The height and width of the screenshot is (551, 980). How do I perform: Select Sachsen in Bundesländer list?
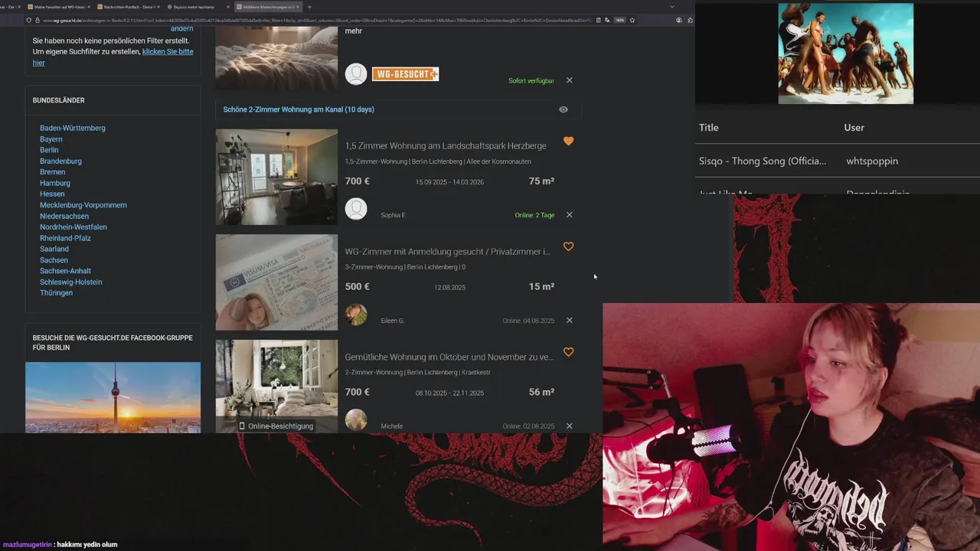coord(54,260)
